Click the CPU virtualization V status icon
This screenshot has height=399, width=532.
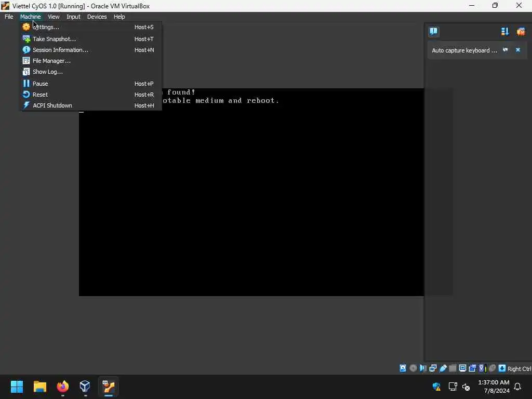click(483, 368)
